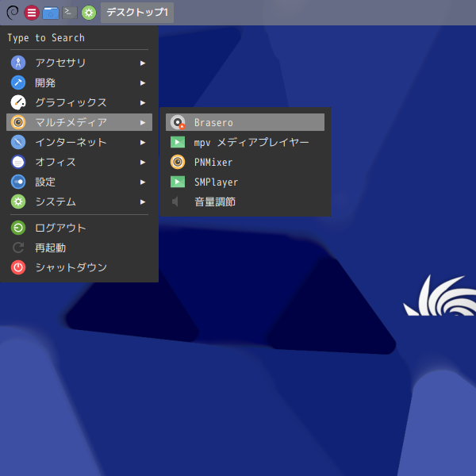
Task: Expand the オフィス submenu arrow
Action: [143, 163]
